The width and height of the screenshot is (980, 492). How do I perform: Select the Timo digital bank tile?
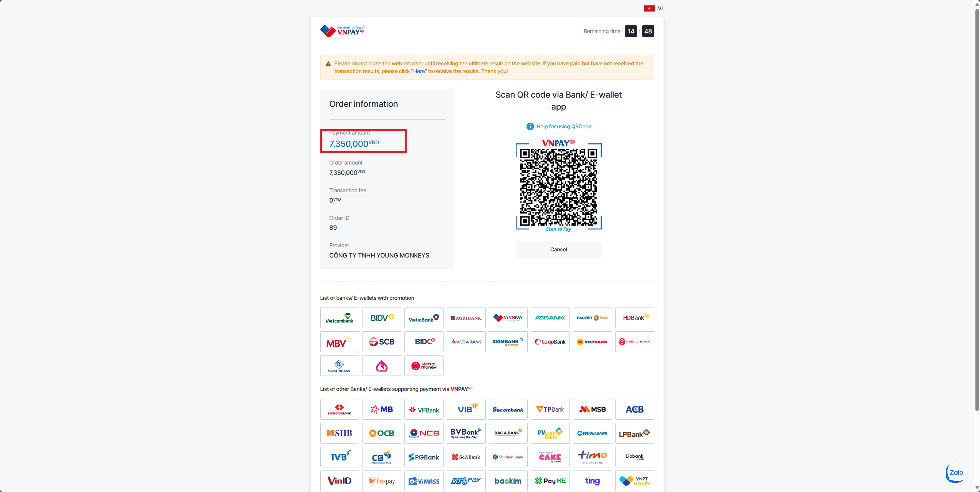click(593, 457)
